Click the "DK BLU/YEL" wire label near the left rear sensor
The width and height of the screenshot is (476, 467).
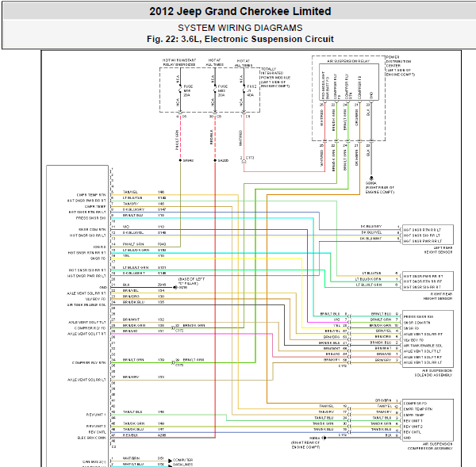[371, 232]
